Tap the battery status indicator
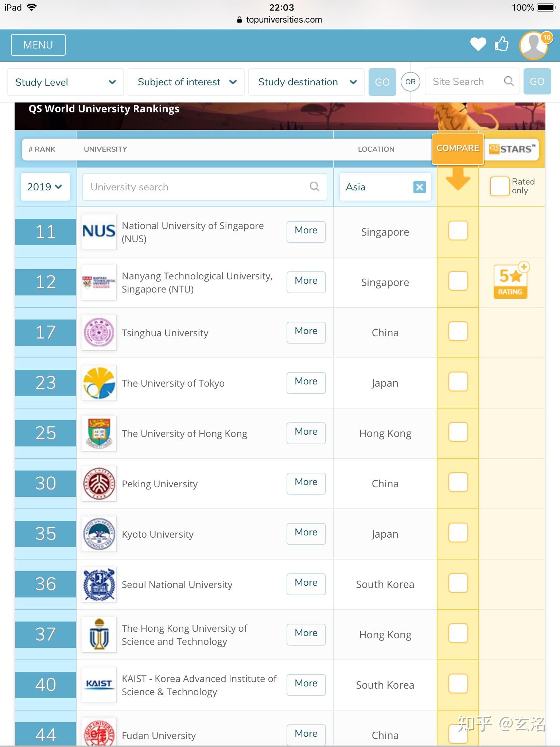 pyautogui.click(x=546, y=7)
